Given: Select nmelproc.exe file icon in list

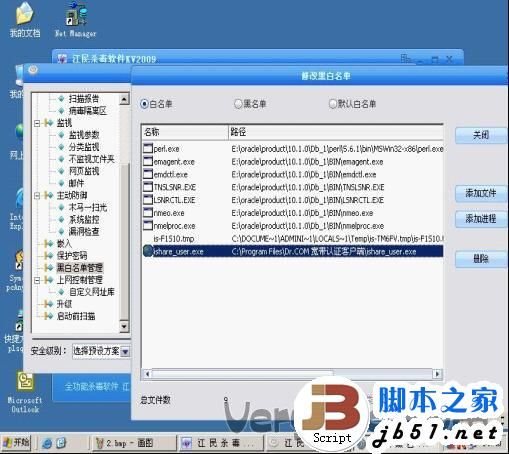Looking at the screenshot, I should pos(148,225).
